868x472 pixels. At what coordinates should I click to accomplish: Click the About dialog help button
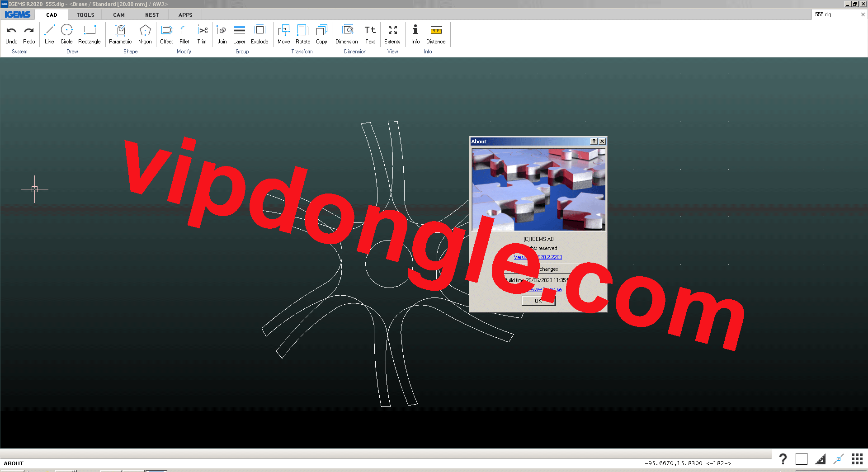point(594,142)
